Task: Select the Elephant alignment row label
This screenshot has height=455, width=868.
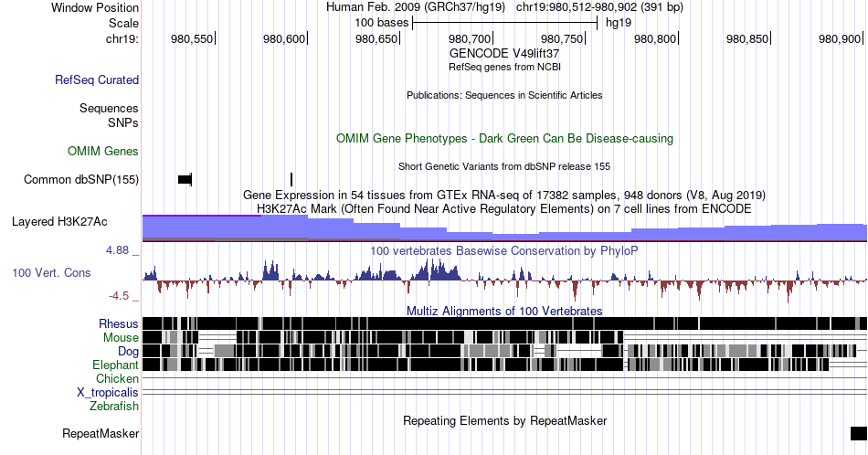Action: point(116,365)
